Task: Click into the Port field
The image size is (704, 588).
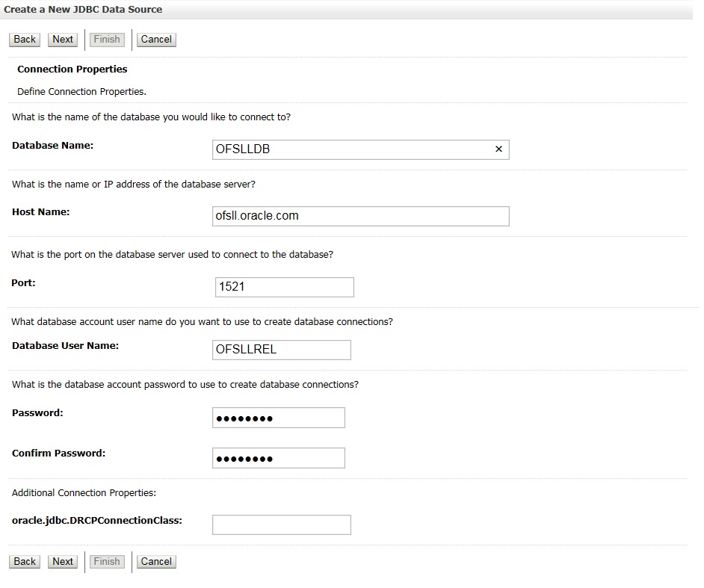Action: coord(285,287)
